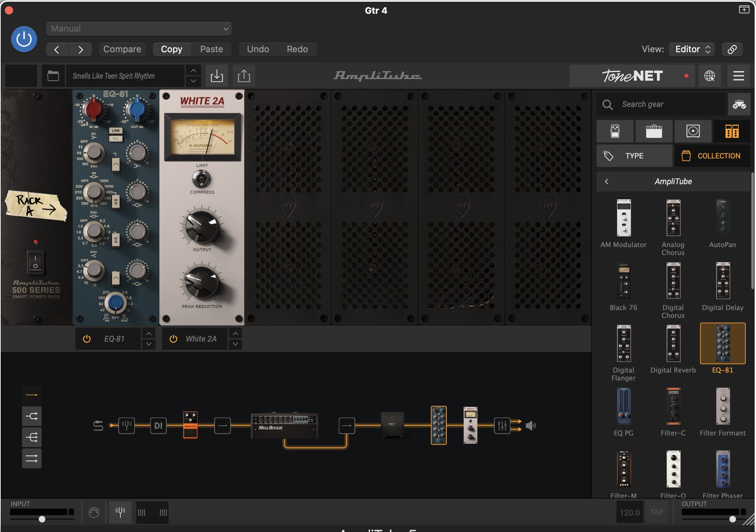This screenshot has height=532, width=756.
Task: Click the tuner block in signal chain
Action: [127, 425]
